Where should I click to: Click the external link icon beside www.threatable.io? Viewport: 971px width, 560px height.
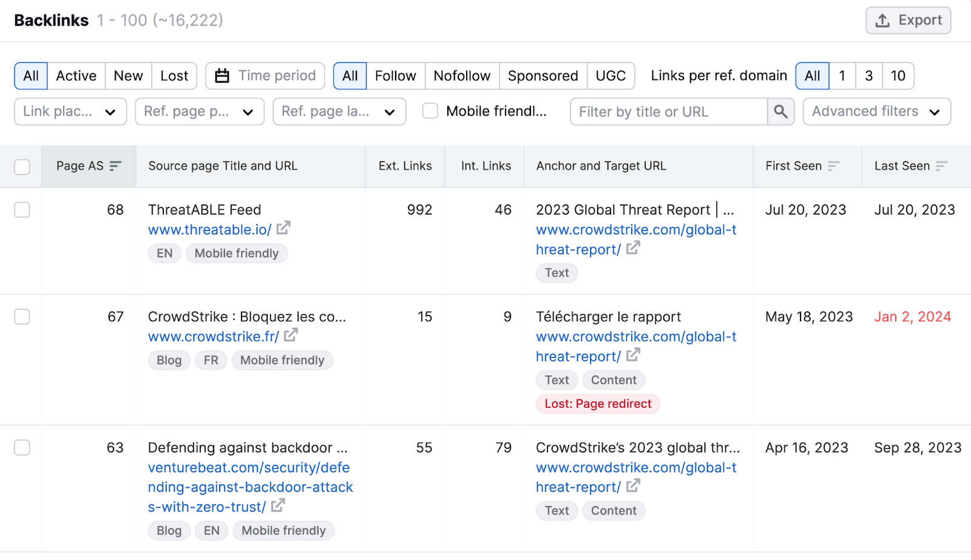(x=283, y=229)
